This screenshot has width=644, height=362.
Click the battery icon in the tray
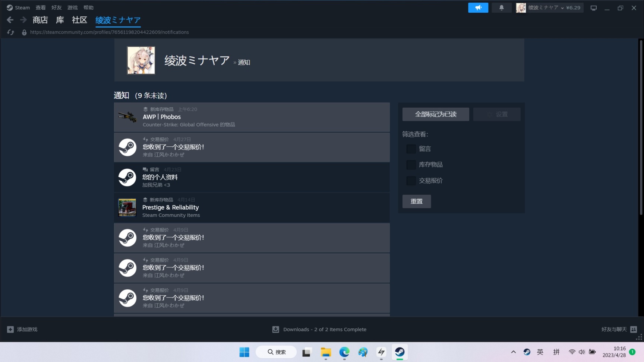click(592, 352)
